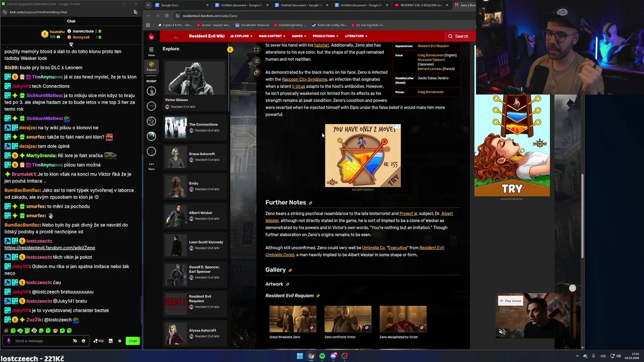Open the Fandom flame logo home
The height and width of the screenshot is (362, 644).
(x=151, y=36)
